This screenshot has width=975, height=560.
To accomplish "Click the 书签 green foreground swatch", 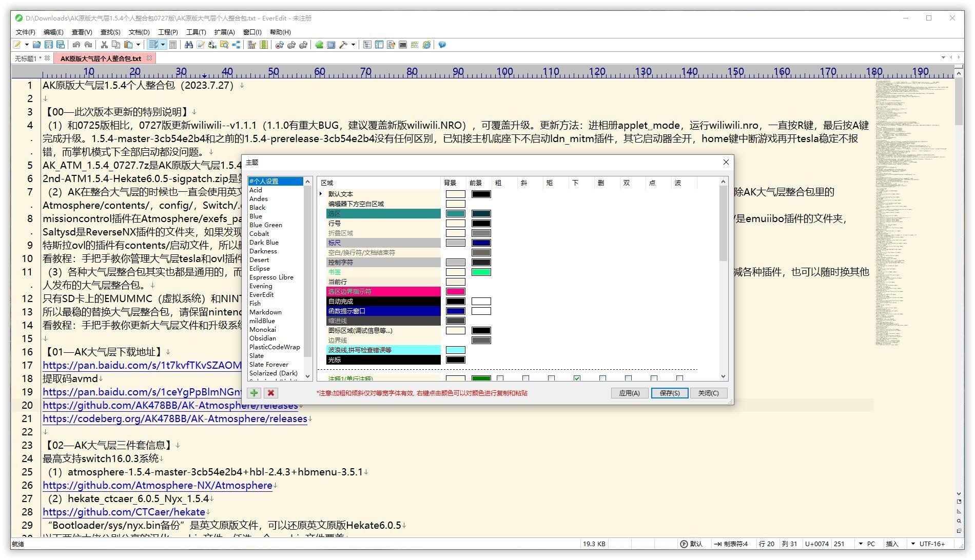I will click(x=481, y=272).
